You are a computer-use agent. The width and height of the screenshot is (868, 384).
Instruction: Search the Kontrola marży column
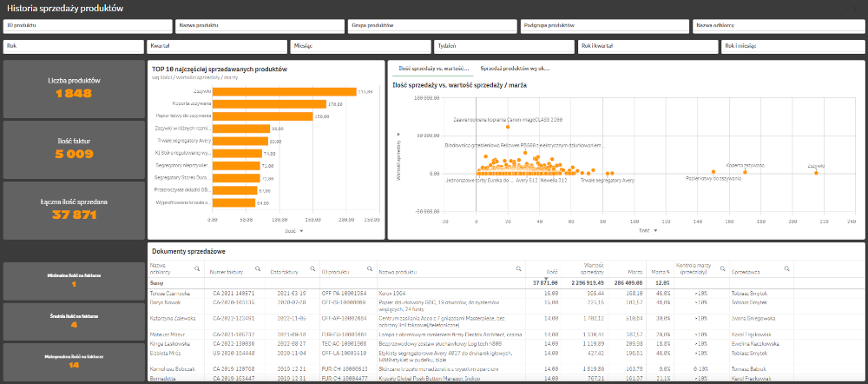coord(722,268)
